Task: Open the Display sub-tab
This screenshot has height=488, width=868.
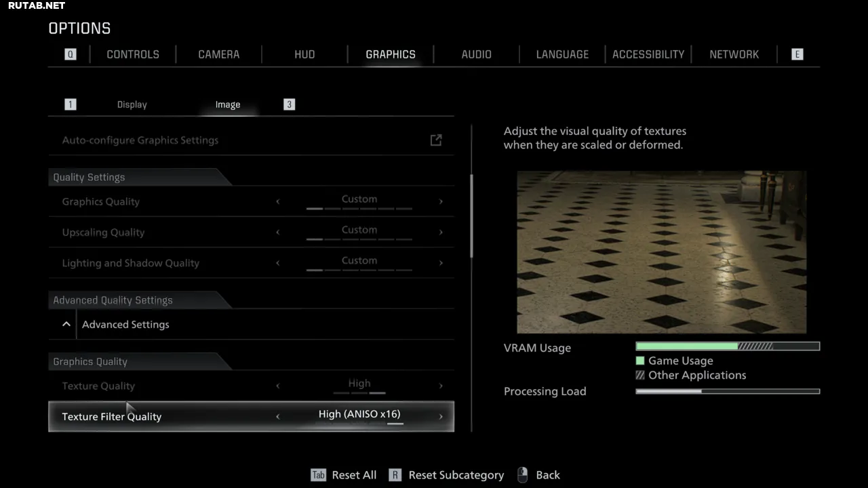Action: pyautogui.click(x=132, y=104)
